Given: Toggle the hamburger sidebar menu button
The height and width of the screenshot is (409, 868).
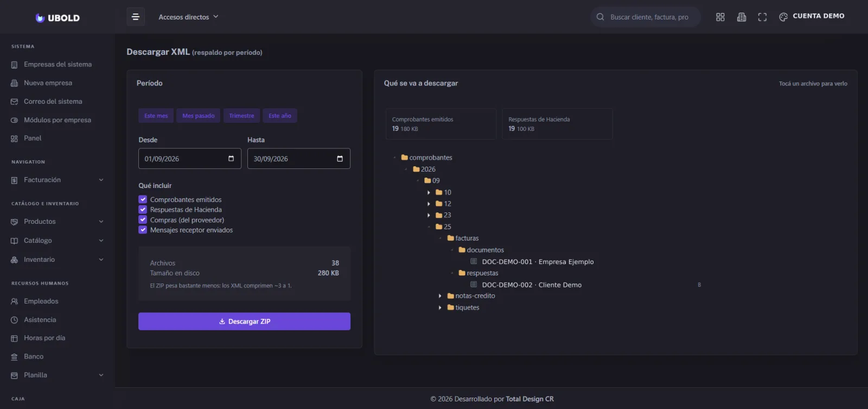Looking at the screenshot, I should 136,17.
